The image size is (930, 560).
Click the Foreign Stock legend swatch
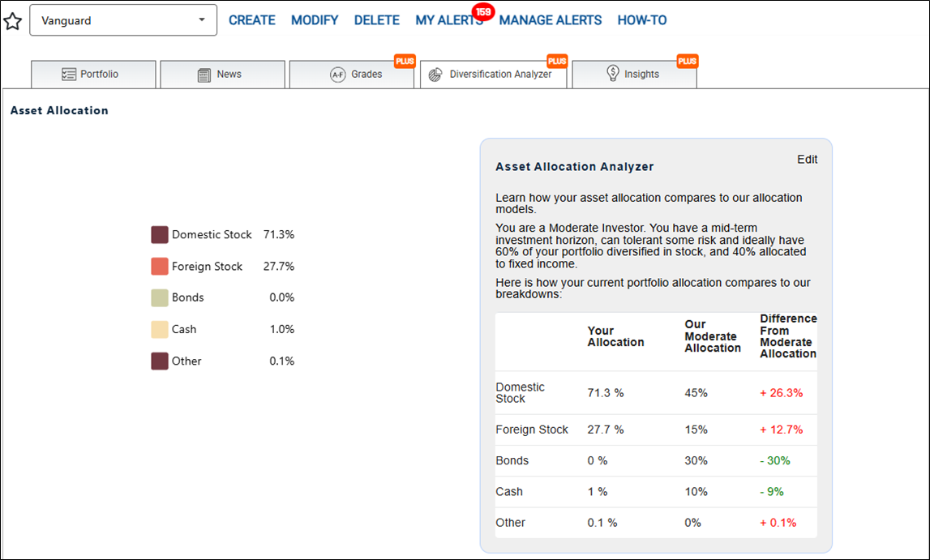click(x=160, y=267)
